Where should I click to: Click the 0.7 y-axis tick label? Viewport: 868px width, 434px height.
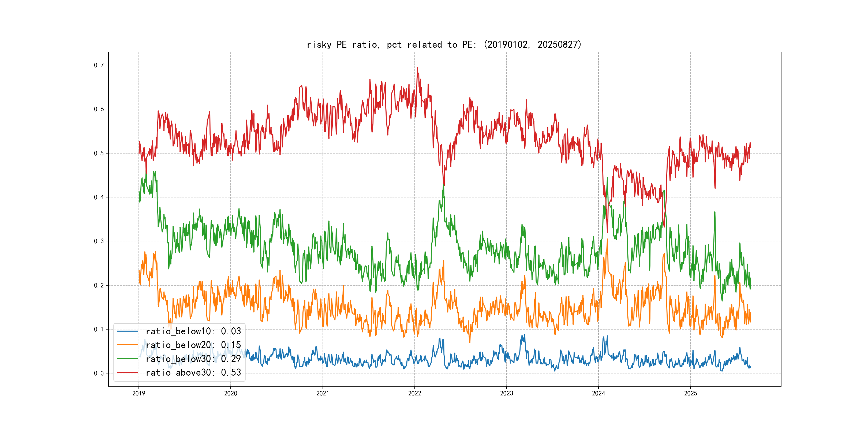(99, 65)
